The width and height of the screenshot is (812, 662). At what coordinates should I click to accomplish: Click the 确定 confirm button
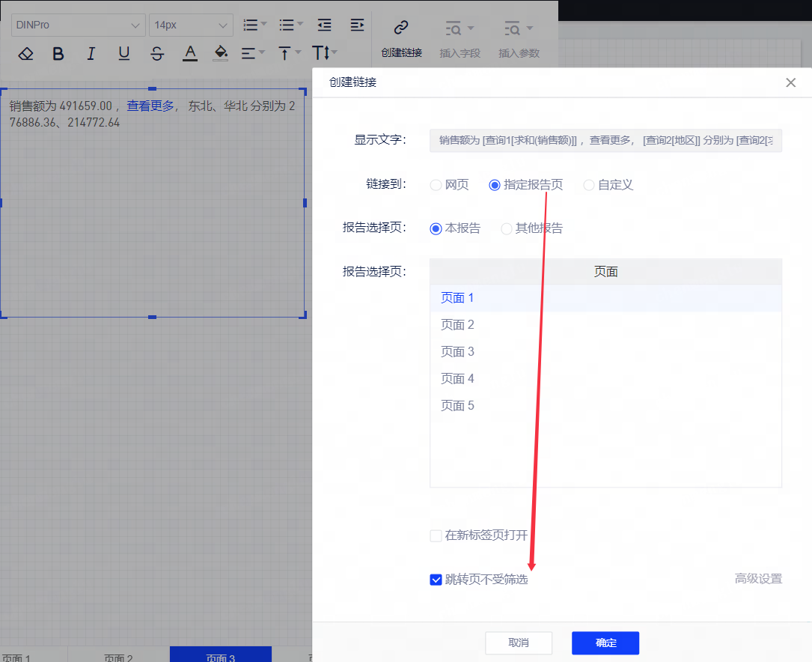click(605, 643)
